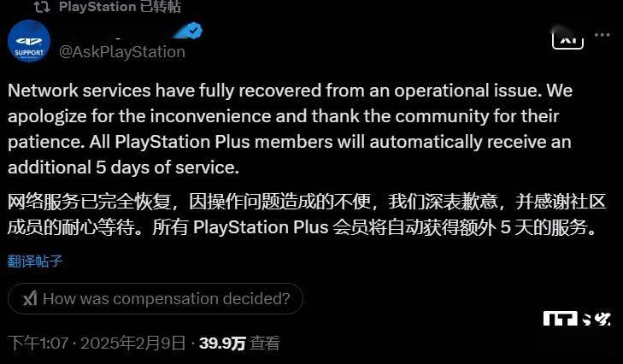Viewport: 623px width, 364px height.
Task: Click the 查看 views label
Action: point(265,343)
